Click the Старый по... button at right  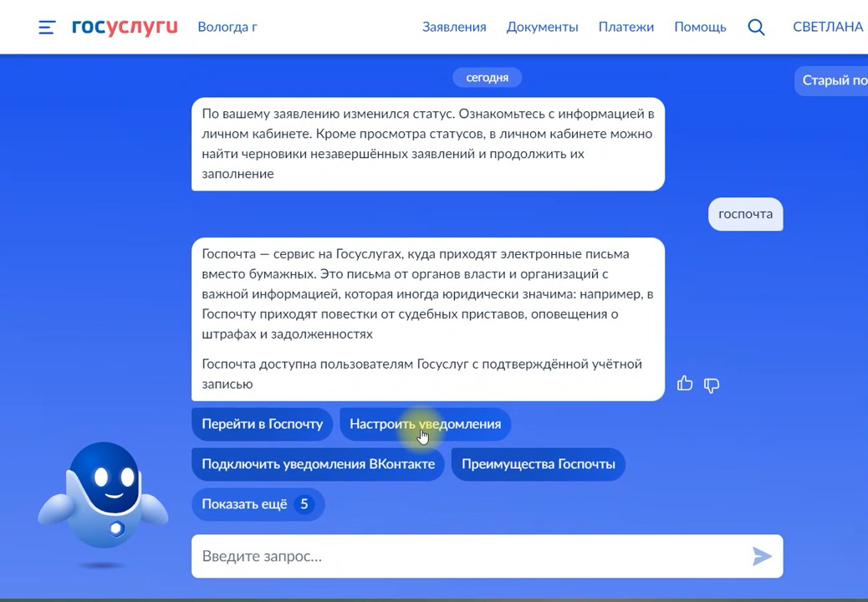click(833, 80)
